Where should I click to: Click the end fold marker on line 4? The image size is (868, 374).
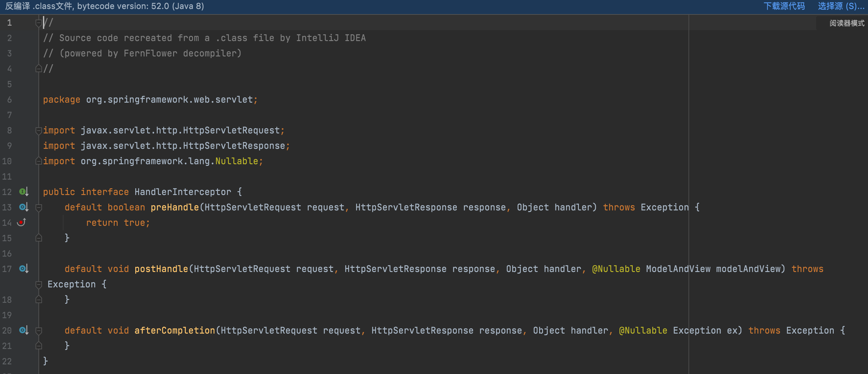click(x=38, y=69)
